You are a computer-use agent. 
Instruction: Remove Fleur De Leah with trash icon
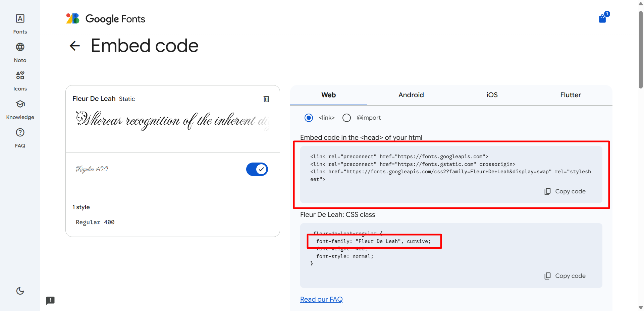(266, 99)
